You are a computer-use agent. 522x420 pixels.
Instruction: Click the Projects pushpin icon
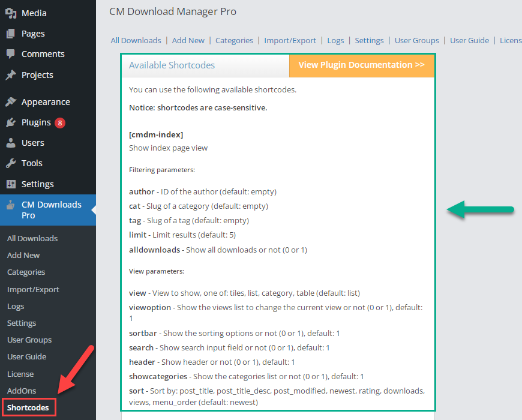pos(11,75)
